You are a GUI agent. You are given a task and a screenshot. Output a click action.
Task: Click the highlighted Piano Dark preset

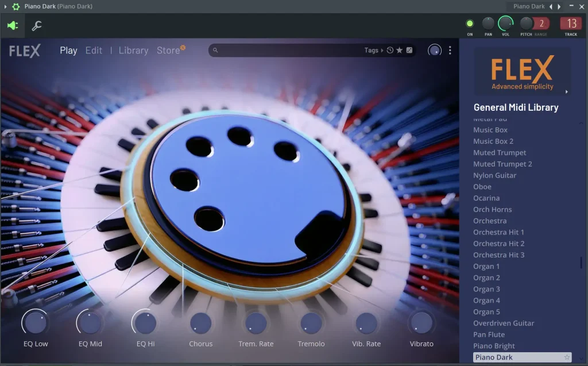click(522, 357)
